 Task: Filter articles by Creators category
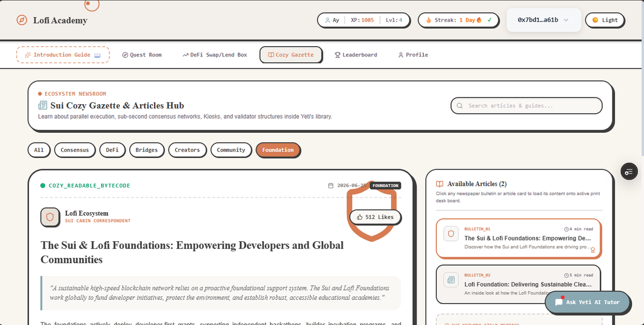187,150
